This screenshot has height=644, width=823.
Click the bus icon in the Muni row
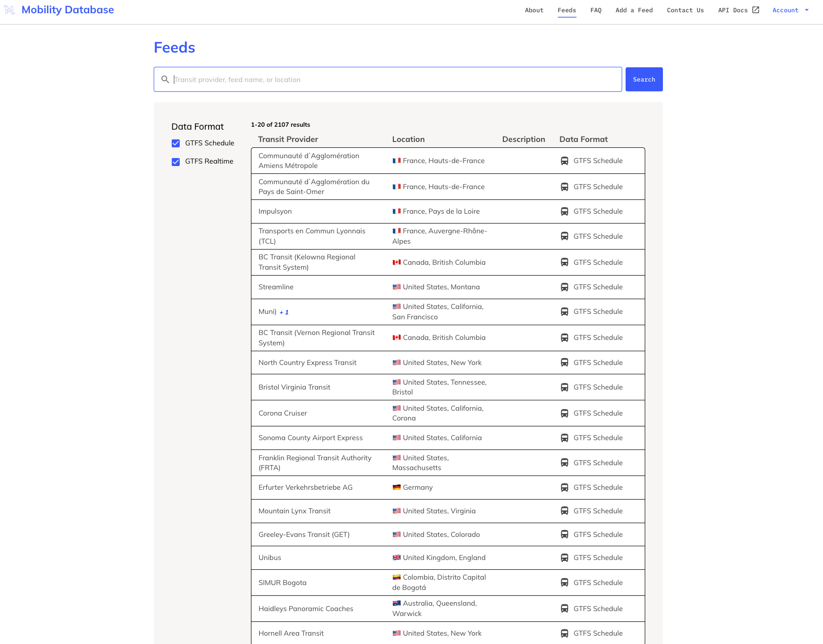565,311
